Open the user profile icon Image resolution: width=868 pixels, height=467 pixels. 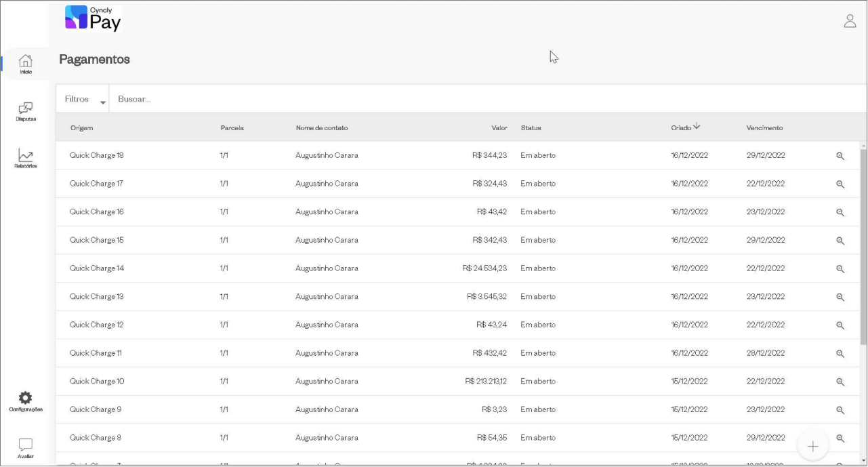point(850,21)
